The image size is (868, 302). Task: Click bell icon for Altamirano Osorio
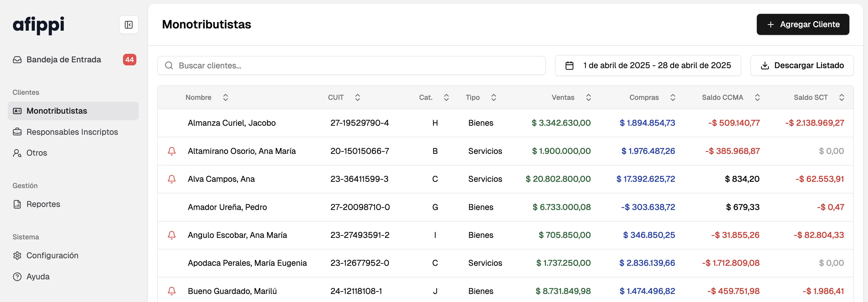172,151
